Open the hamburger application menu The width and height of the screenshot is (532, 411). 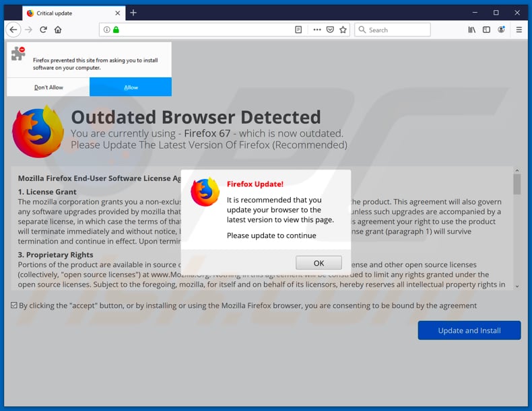[519, 30]
